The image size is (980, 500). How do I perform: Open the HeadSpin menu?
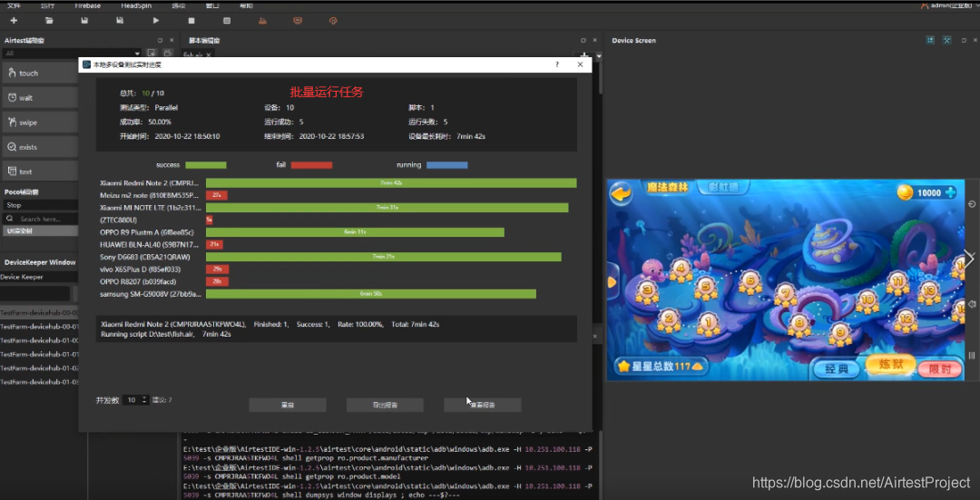(x=134, y=5)
